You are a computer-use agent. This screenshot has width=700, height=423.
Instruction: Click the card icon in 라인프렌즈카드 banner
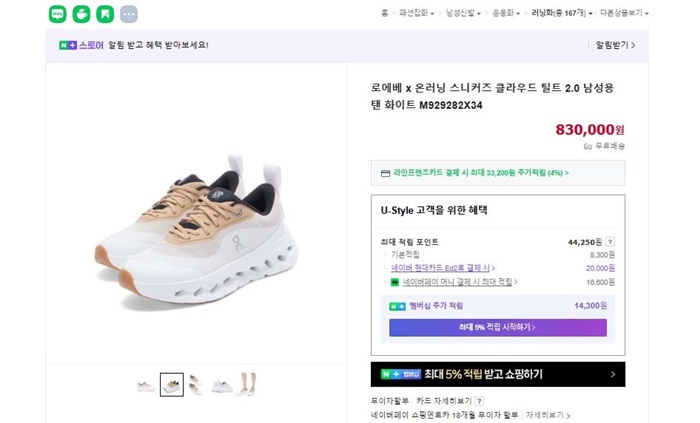pos(385,173)
